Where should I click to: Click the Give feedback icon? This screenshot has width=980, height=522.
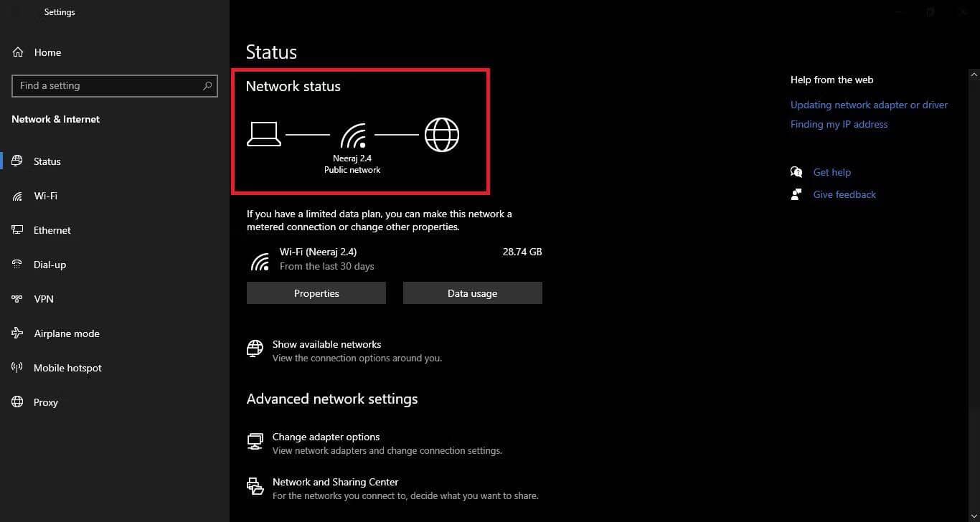tap(796, 194)
